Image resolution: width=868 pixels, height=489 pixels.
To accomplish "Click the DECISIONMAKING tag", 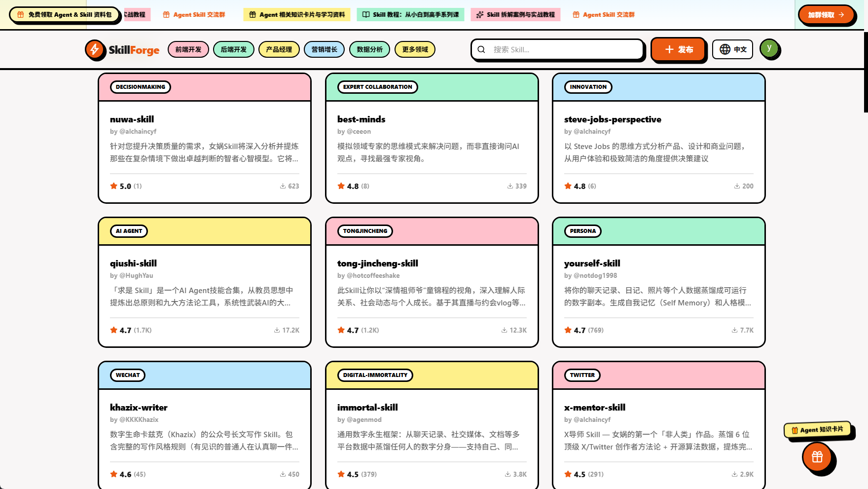I will point(141,87).
